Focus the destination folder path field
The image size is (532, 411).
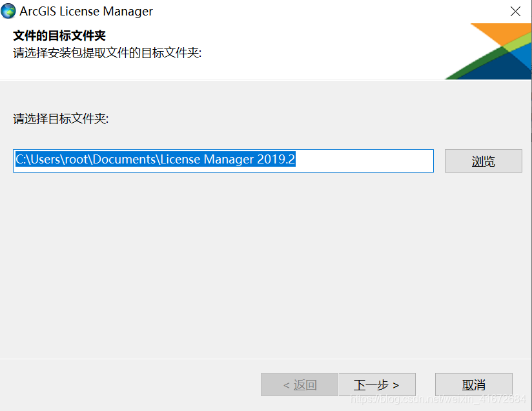click(x=223, y=161)
